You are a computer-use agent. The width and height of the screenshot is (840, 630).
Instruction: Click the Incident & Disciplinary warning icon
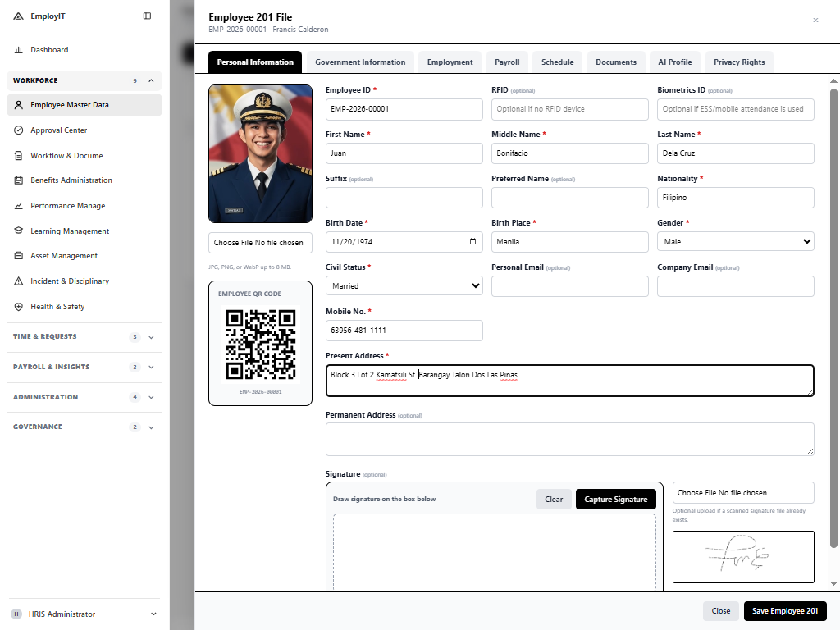[x=18, y=281]
